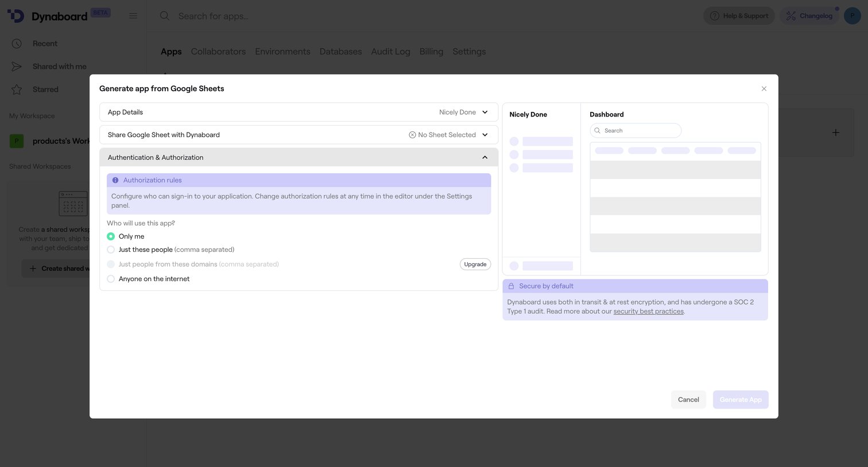Image resolution: width=868 pixels, height=467 pixels.
Task: Open the Settings tab
Action: coord(469,52)
